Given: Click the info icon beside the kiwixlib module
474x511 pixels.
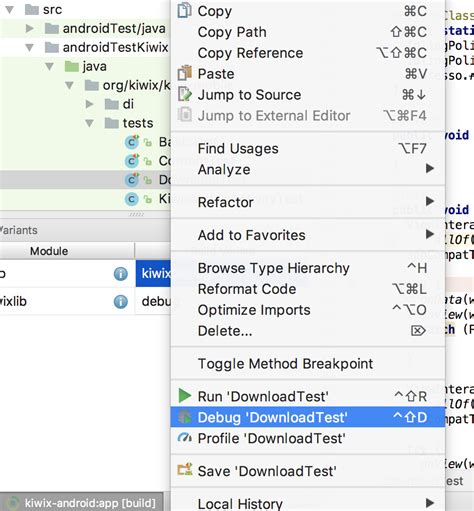Looking at the screenshot, I should tap(120, 302).
